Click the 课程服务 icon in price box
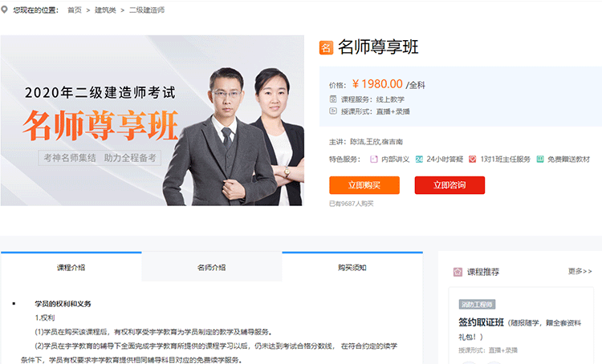 point(333,99)
